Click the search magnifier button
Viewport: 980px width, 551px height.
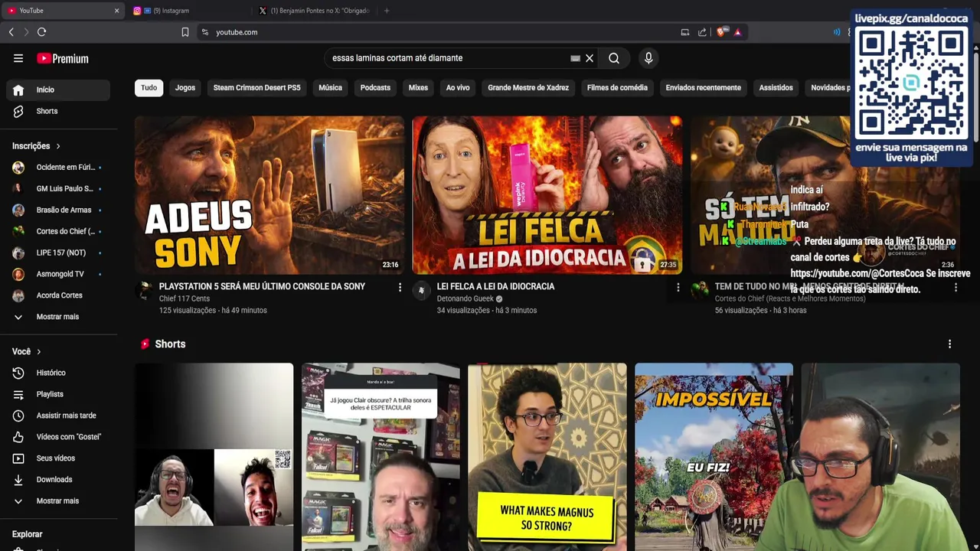[x=614, y=58]
